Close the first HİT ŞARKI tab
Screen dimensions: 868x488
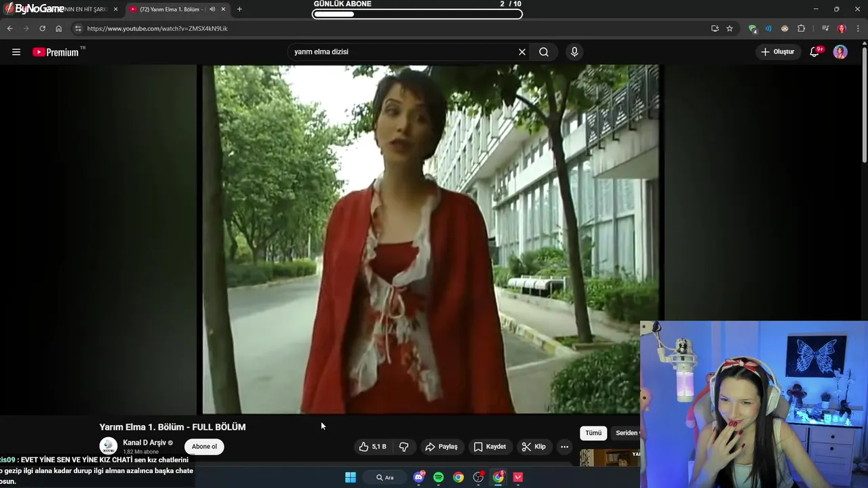click(115, 9)
